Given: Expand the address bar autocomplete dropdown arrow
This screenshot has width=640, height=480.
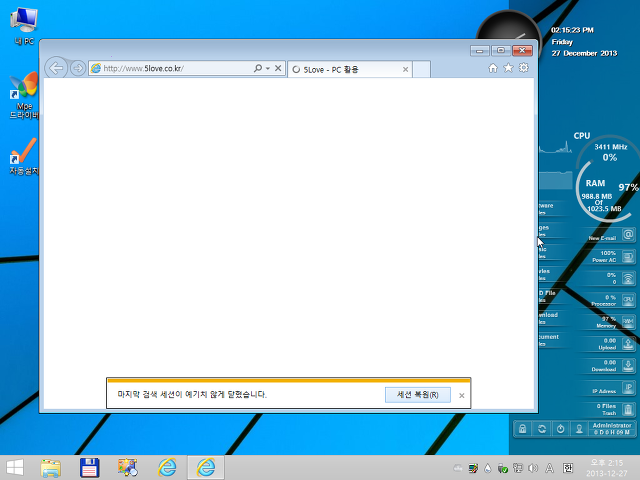Looking at the screenshot, I should (x=268, y=69).
